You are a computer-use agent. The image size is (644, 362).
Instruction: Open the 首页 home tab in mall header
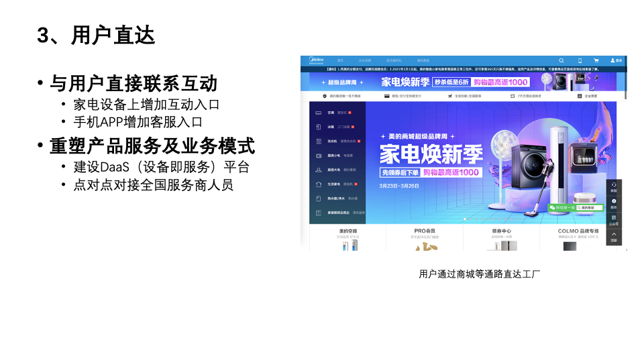(340, 60)
